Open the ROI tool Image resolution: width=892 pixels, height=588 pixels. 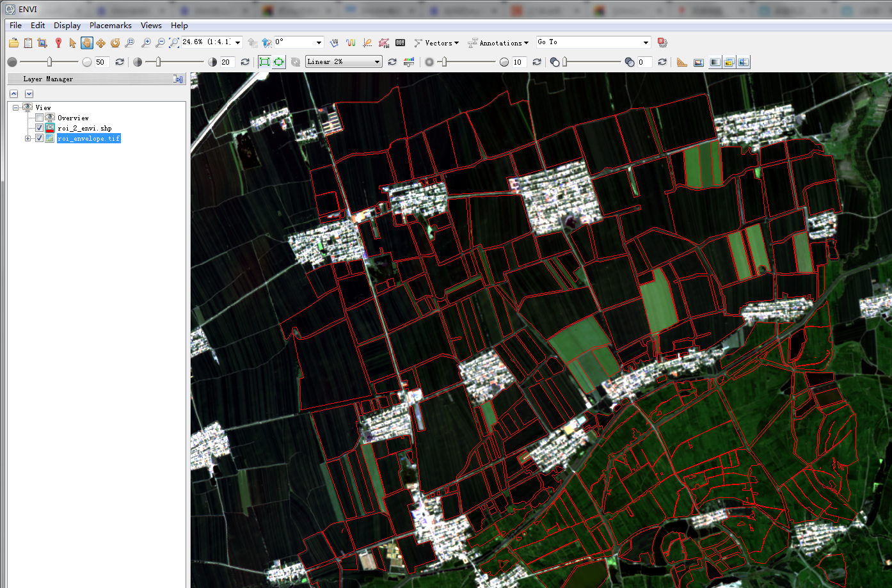[x=385, y=42]
